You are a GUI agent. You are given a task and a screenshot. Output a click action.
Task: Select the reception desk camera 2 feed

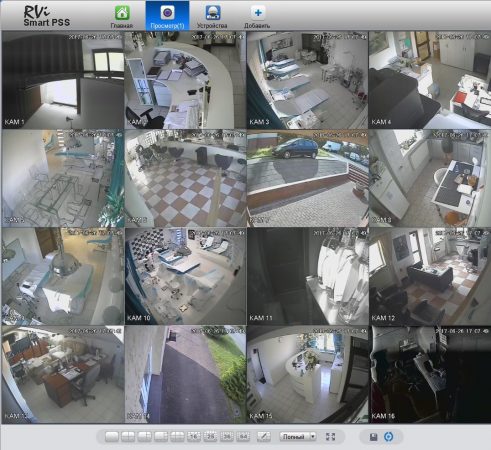[185, 80]
